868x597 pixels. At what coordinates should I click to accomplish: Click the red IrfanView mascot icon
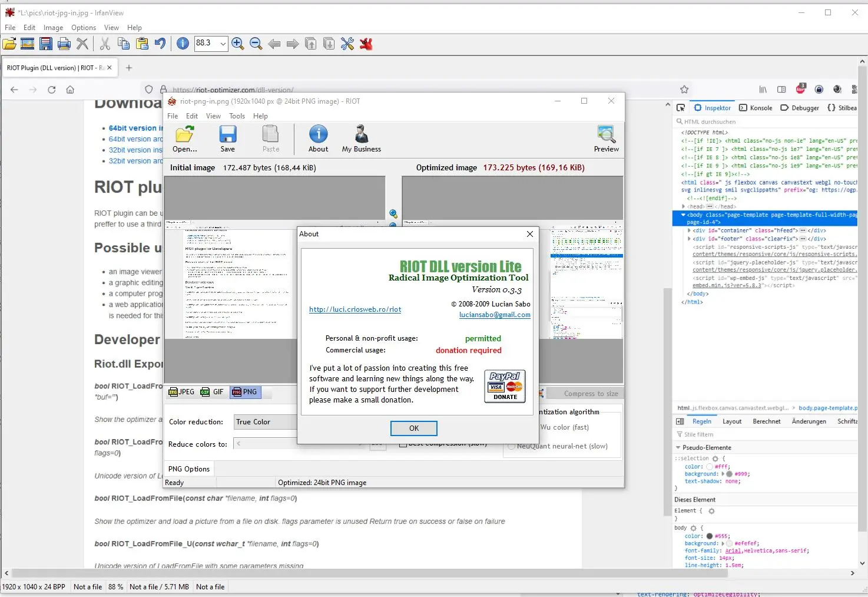pyautogui.click(x=366, y=44)
